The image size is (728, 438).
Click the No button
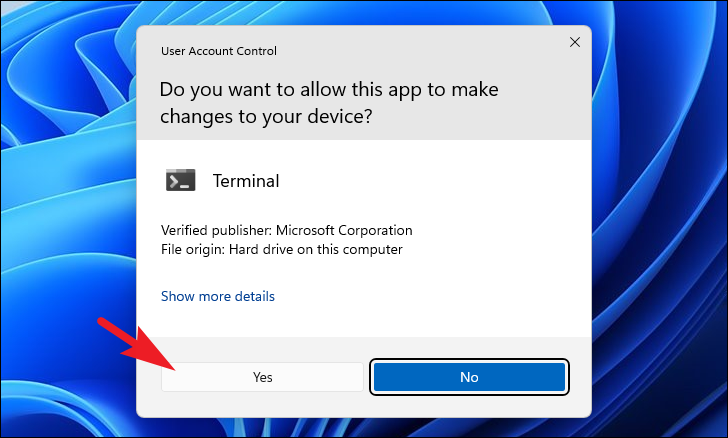tap(469, 377)
